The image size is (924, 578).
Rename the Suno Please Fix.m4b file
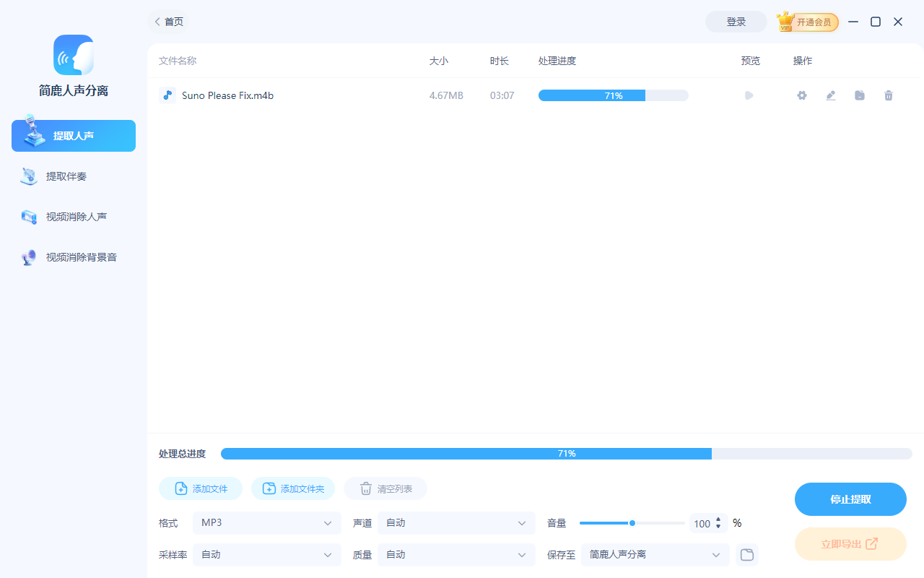coord(830,95)
